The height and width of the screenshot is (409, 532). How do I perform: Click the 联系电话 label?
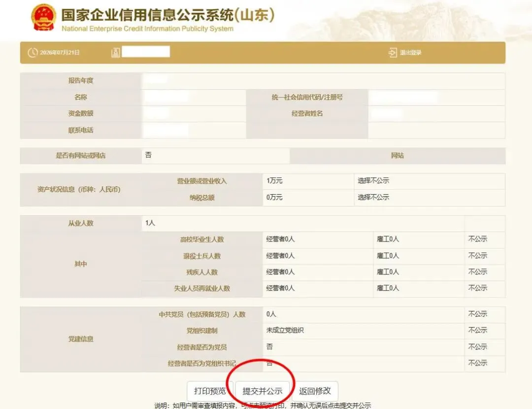point(81,130)
